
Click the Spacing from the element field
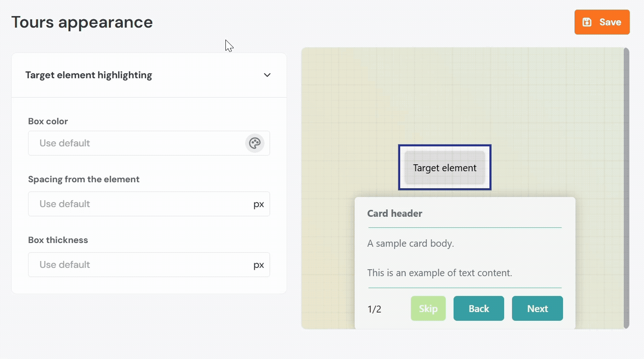[x=138, y=204]
